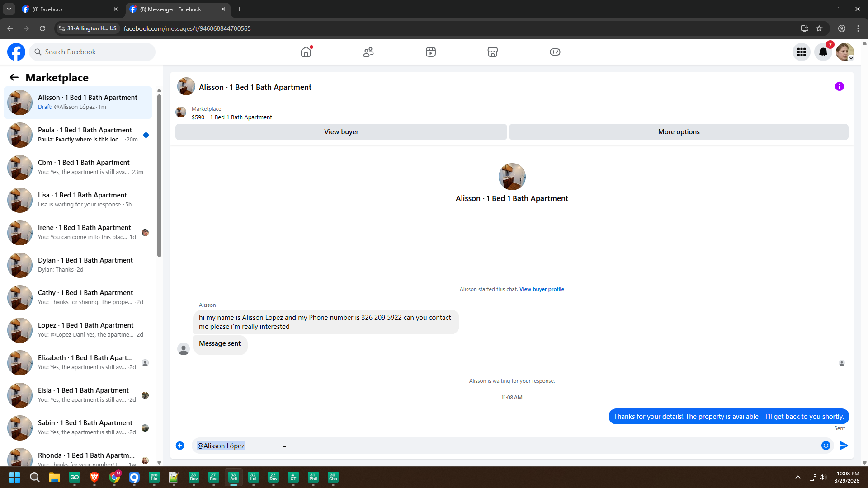868x488 pixels.
Task: Click the Alisson chat header name
Action: (255, 87)
